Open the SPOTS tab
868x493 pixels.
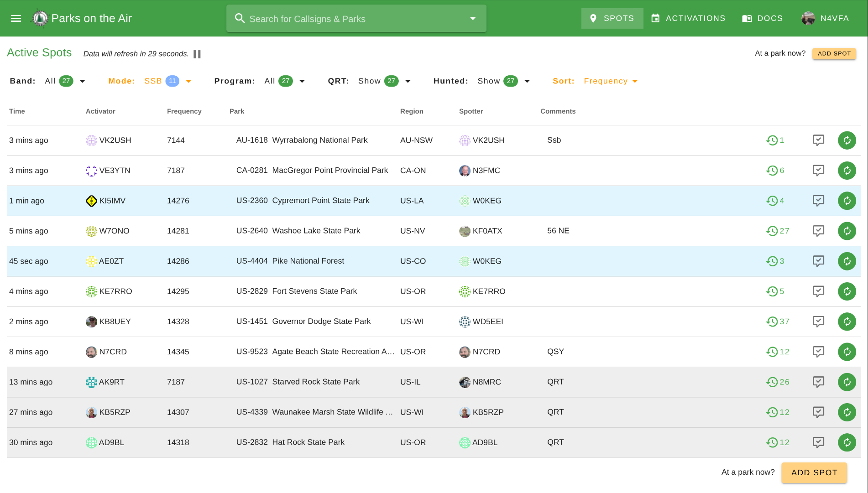coord(612,18)
